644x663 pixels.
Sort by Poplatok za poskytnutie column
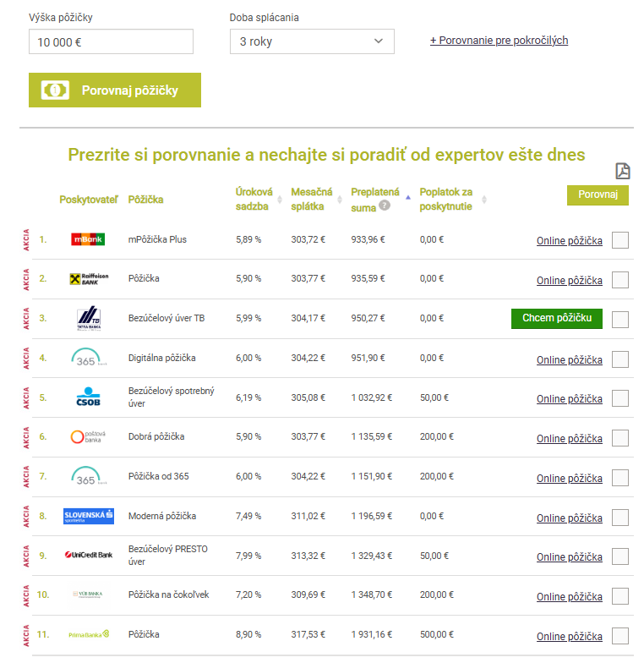pos(446,199)
